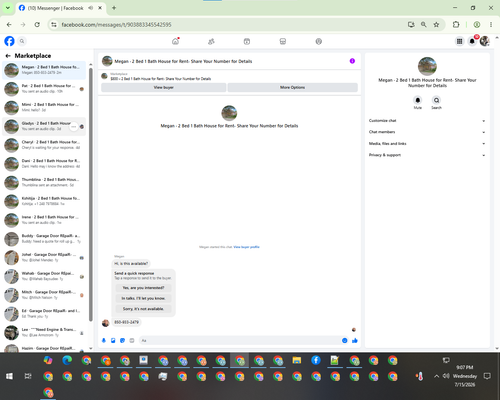
Task: Choose a GIF icon
Action: (132, 340)
